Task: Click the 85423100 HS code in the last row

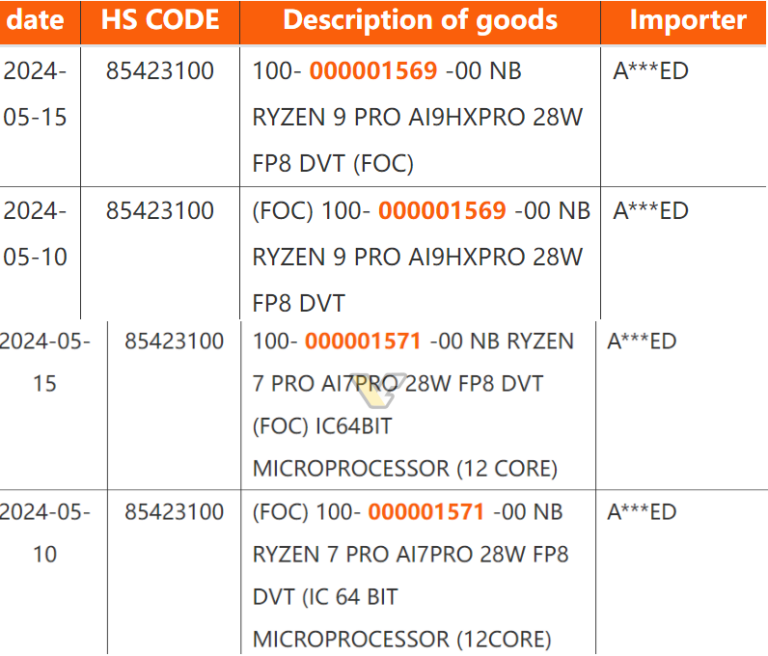Action: tap(174, 512)
